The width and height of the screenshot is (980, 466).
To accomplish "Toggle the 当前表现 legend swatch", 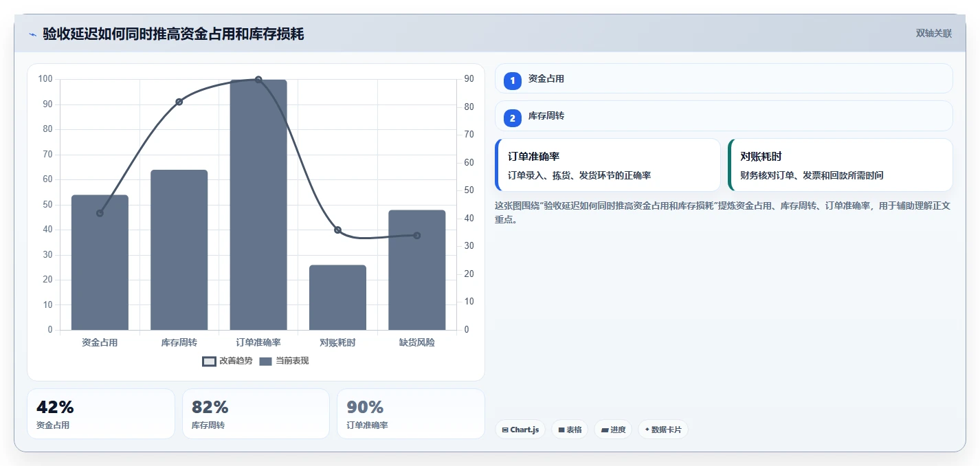I will pos(266,361).
